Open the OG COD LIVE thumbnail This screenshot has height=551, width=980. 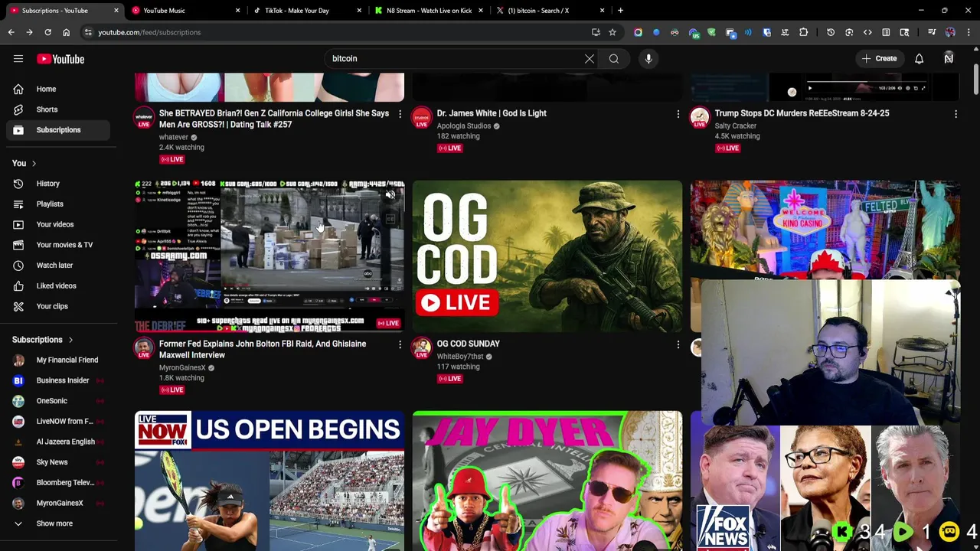tap(547, 256)
